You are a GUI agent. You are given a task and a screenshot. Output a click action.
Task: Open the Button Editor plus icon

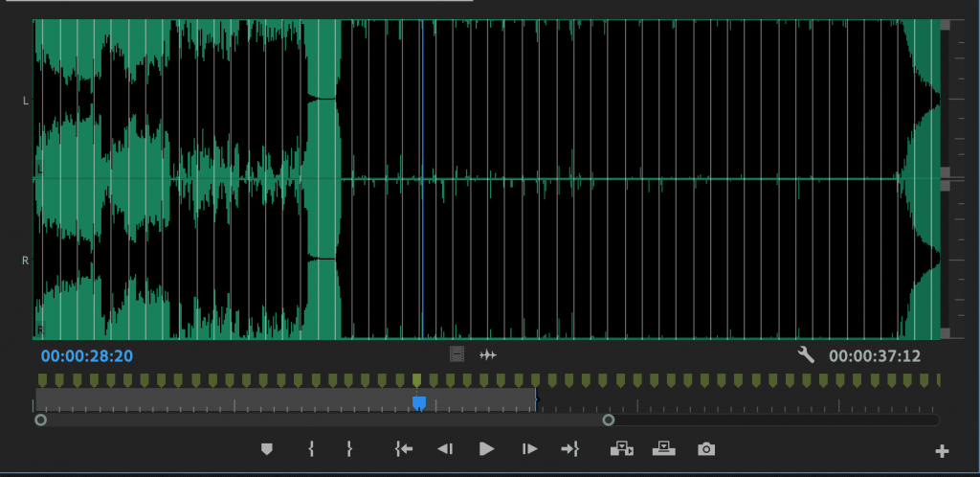coord(942,451)
